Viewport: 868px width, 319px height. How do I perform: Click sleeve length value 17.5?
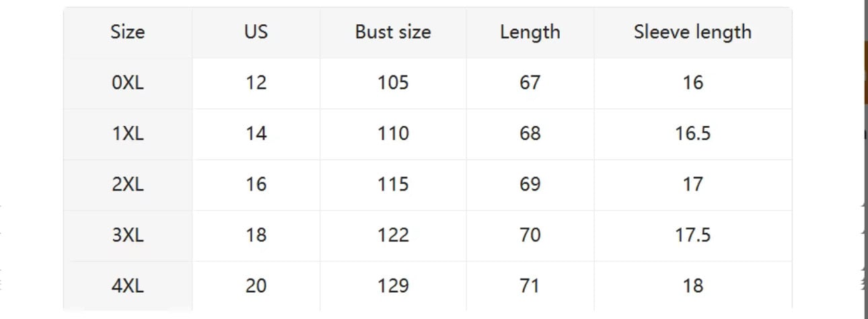(x=692, y=235)
